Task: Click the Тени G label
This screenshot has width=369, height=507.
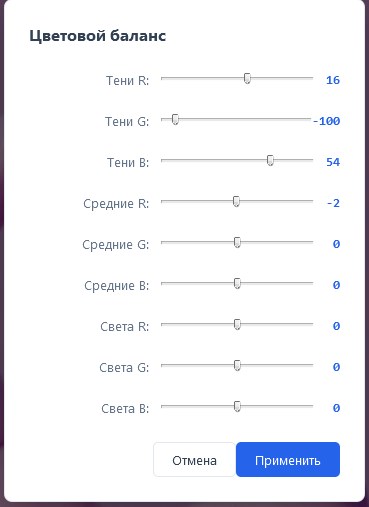Action: [127, 121]
